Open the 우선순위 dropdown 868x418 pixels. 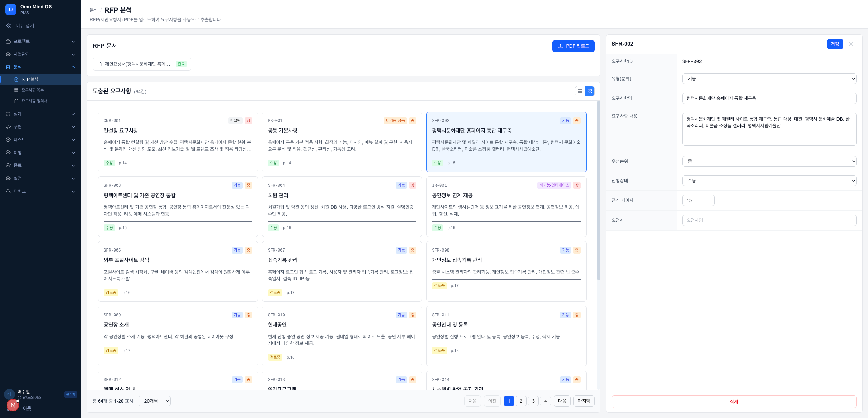pyautogui.click(x=769, y=161)
